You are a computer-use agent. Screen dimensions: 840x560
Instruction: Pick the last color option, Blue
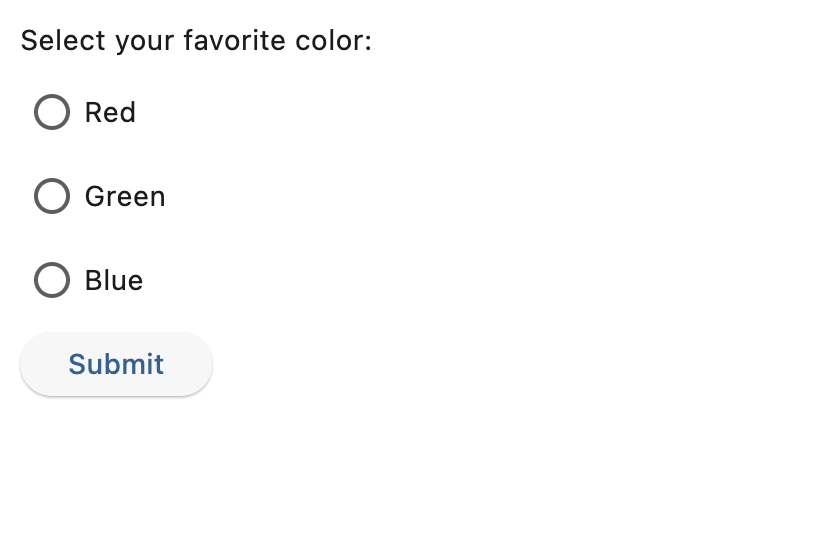[x=52, y=280]
